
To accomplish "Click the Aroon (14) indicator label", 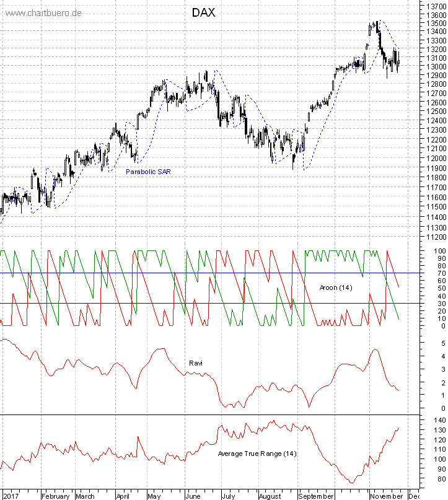I will click(x=336, y=287).
